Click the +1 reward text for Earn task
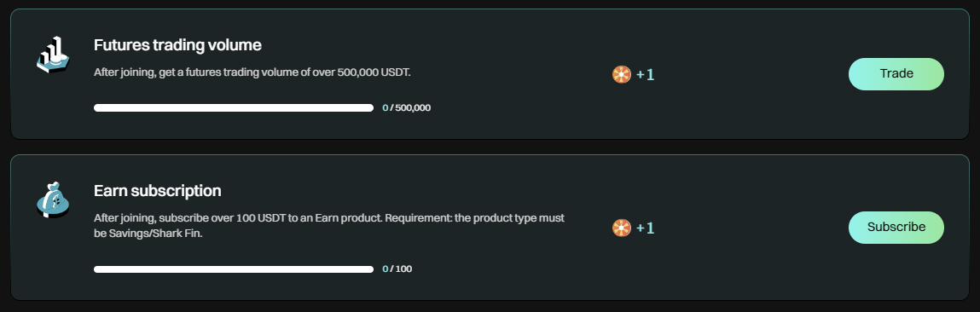The height and width of the screenshot is (312, 980). click(645, 228)
